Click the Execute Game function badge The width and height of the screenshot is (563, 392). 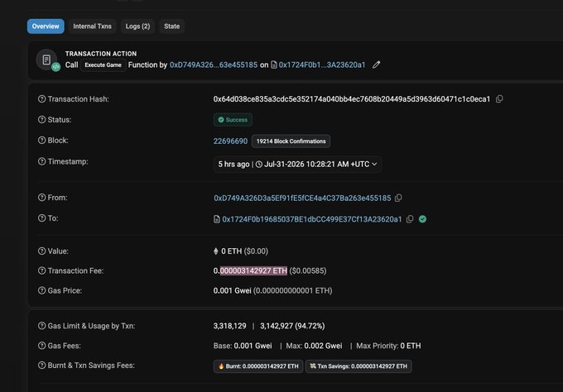(103, 65)
